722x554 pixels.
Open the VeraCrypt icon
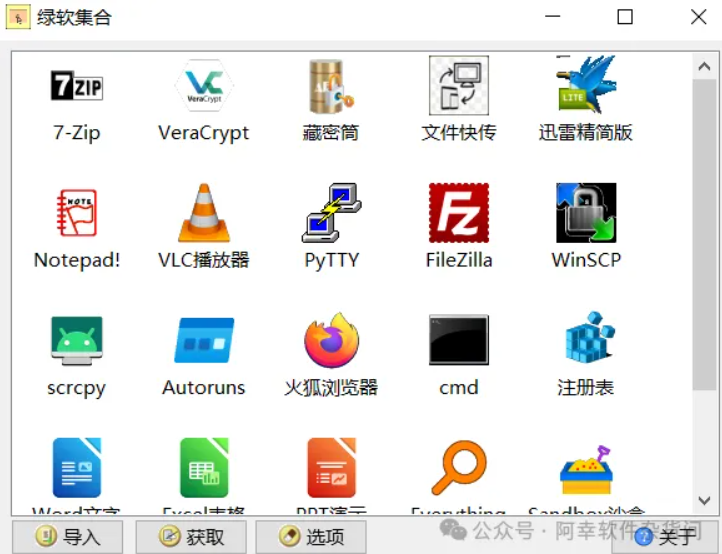(x=204, y=86)
